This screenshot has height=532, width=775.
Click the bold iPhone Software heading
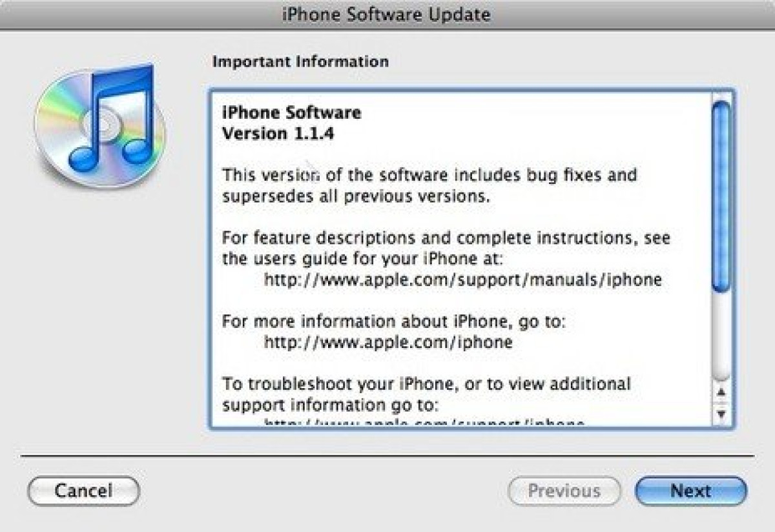[x=291, y=113]
